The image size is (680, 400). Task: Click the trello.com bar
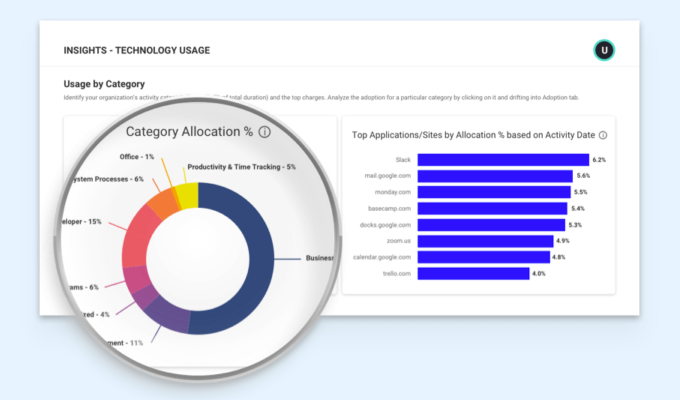point(473,273)
